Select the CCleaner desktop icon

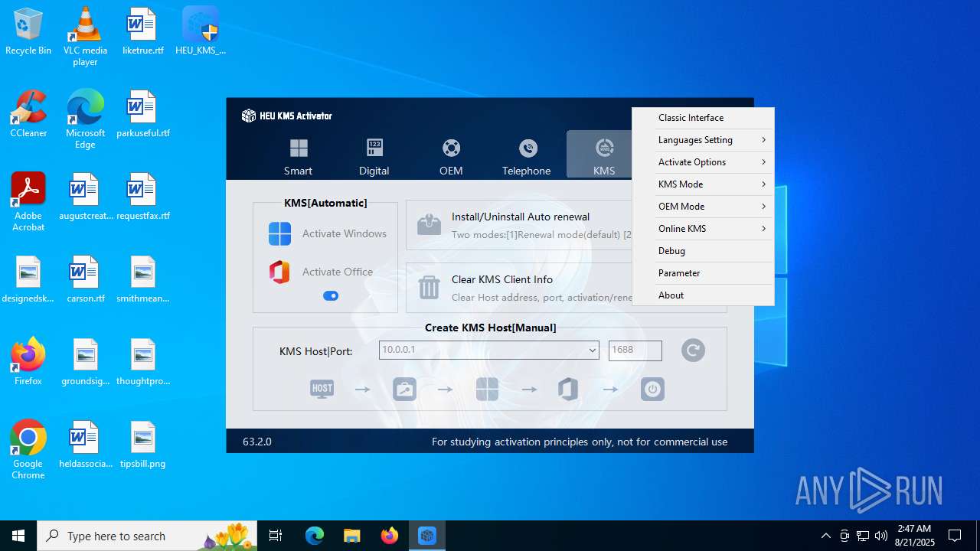click(28, 115)
